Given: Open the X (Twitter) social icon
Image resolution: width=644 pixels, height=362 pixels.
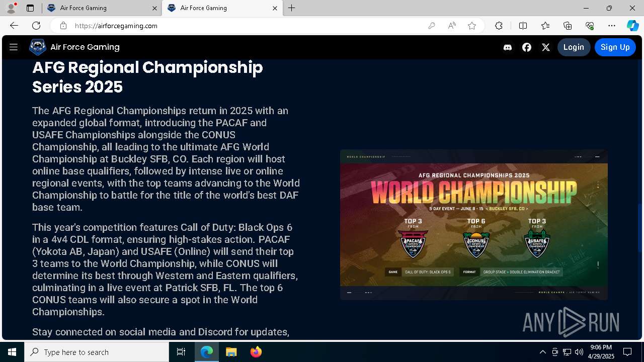Looking at the screenshot, I should (546, 47).
